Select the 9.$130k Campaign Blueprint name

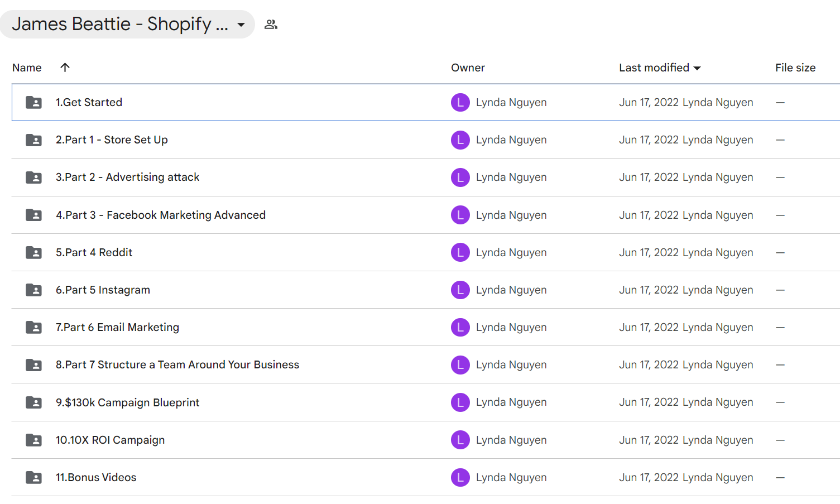coord(127,402)
